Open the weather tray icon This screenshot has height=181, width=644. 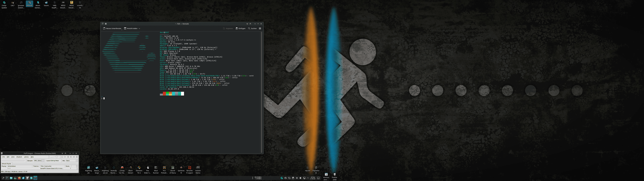pyautogui.click(x=289, y=178)
